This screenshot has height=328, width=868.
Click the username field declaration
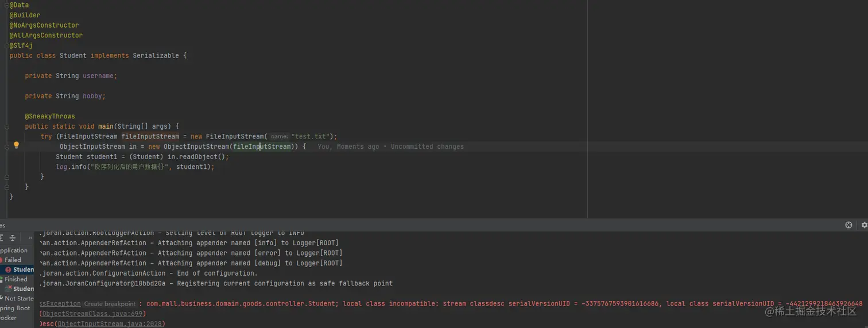(71, 76)
